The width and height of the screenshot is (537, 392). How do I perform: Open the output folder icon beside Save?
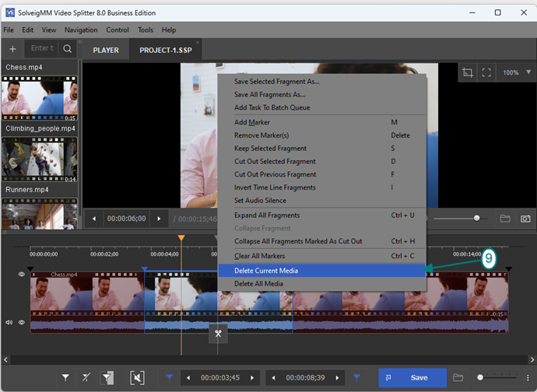[x=458, y=378]
